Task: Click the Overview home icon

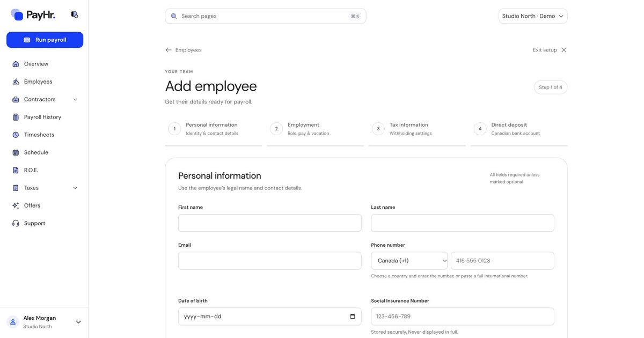Action: pyautogui.click(x=16, y=64)
